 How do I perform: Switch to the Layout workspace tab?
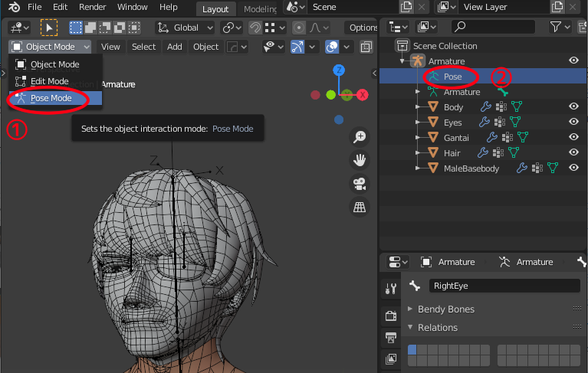pyautogui.click(x=215, y=9)
